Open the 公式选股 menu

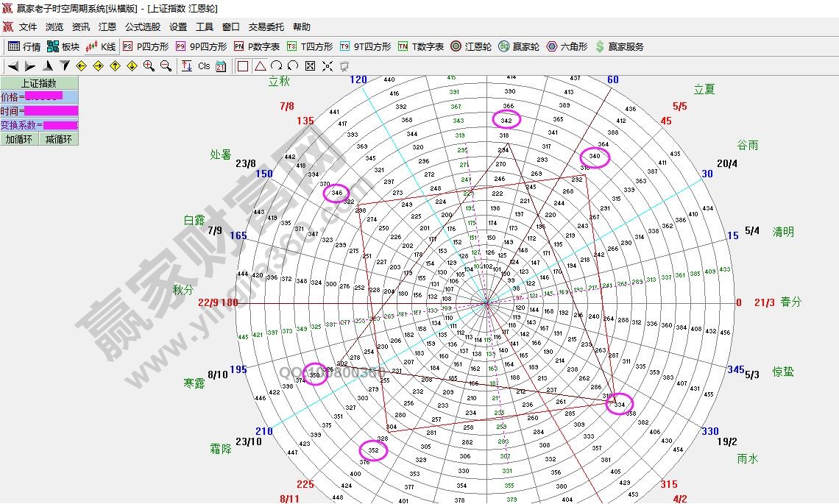[x=144, y=26]
